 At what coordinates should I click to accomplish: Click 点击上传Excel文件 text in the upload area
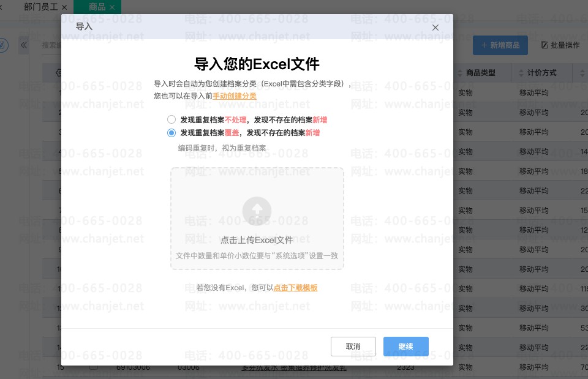tap(257, 240)
